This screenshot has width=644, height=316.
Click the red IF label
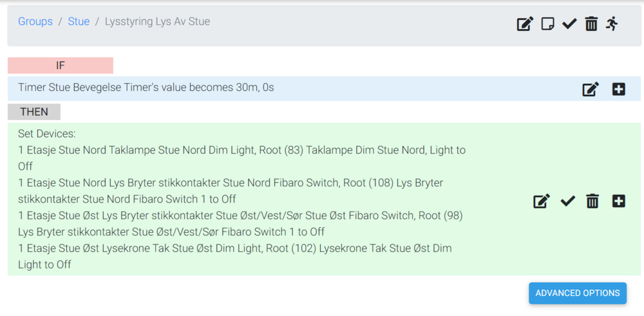pos(61,66)
